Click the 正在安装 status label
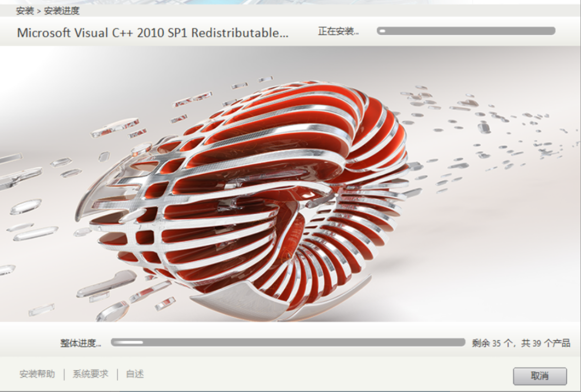Viewport: 581px width, 392px height. 338,31
